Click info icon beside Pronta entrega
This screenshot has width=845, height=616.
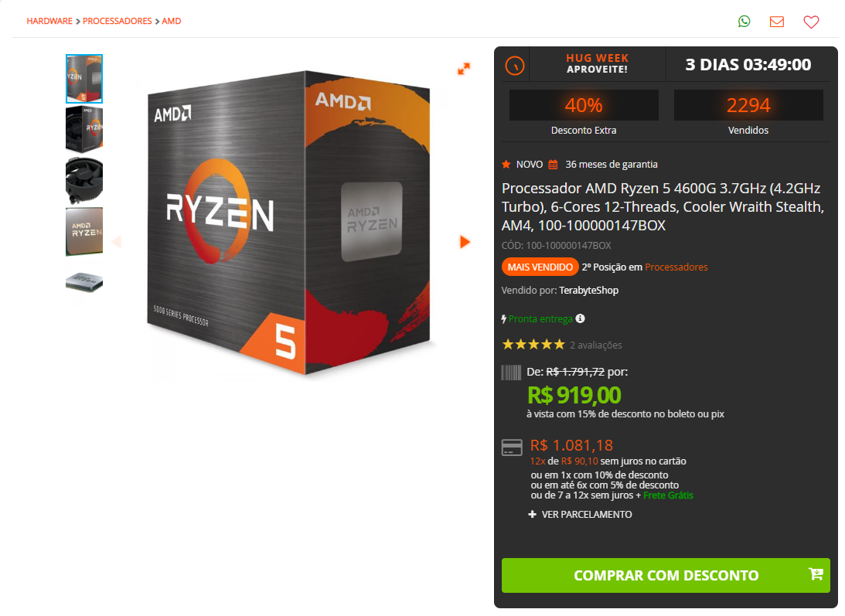(580, 318)
